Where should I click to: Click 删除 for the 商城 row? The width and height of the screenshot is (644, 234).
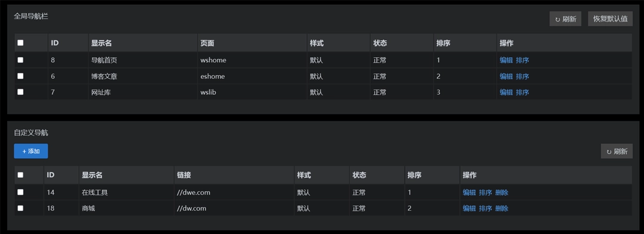pyautogui.click(x=502, y=208)
